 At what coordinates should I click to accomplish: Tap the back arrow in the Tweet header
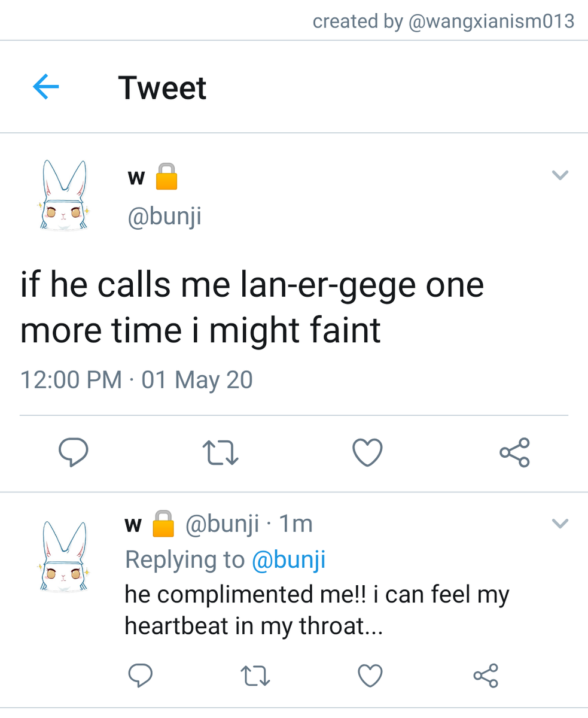[46, 88]
